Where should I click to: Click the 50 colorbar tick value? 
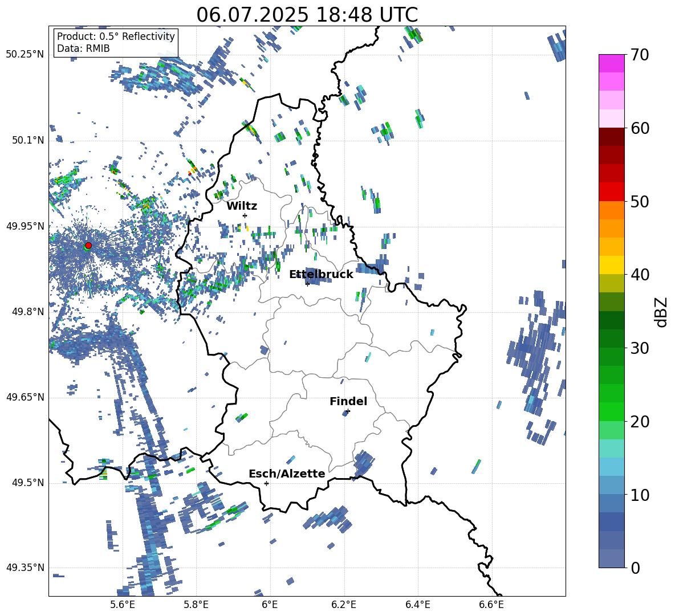coord(640,201)
